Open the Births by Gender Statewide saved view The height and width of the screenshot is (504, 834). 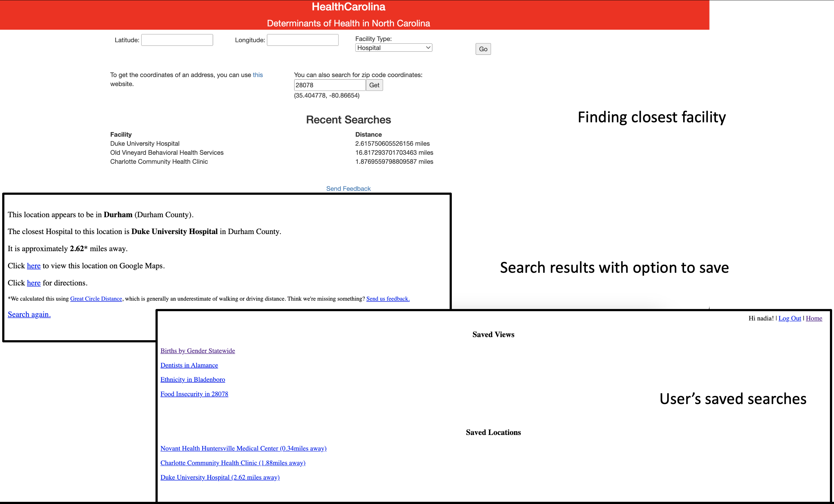pos(198,351)
